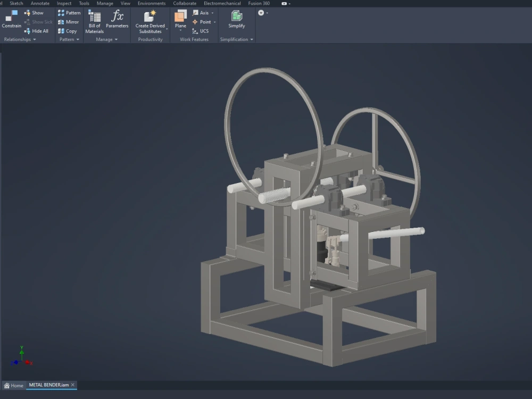532x399 pixels.
Task: Select the Copy components tool
Action: point(67,31)
